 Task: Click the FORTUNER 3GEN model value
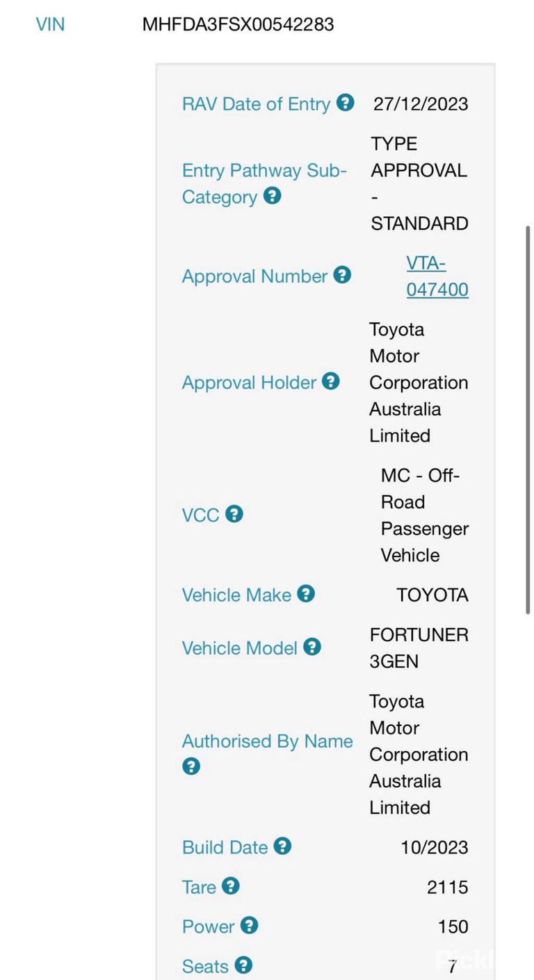click(419, 648)
